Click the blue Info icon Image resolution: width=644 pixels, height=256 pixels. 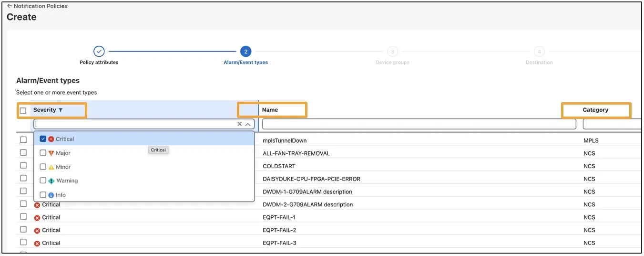tap(51, 195)
